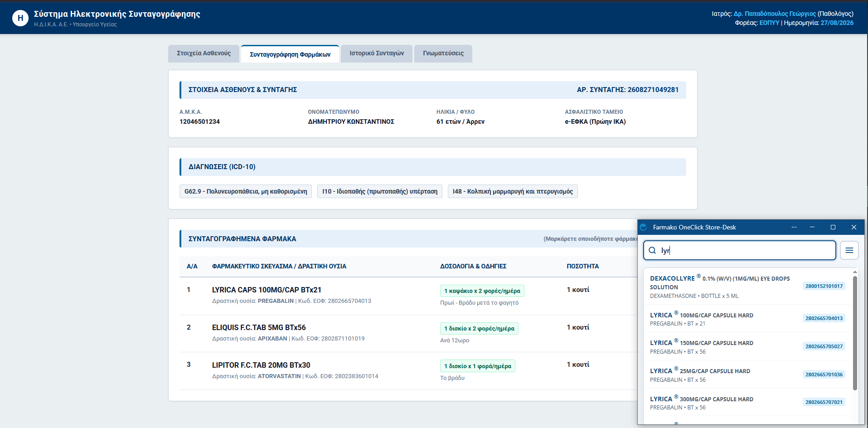
Task: Switch to Στοιχεία Ασθενούς tab
Action: click(x=204, y=53)
